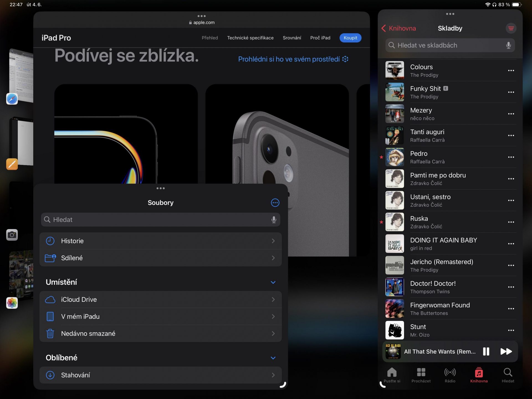Open Přehled on the iPad Pro page
The image size is (532, 399).
pos(210,38)
